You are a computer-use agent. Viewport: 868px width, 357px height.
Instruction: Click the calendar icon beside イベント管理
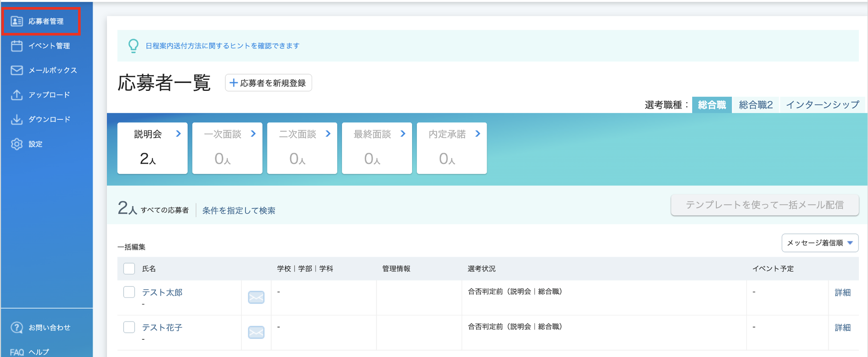tap(17, 46)
